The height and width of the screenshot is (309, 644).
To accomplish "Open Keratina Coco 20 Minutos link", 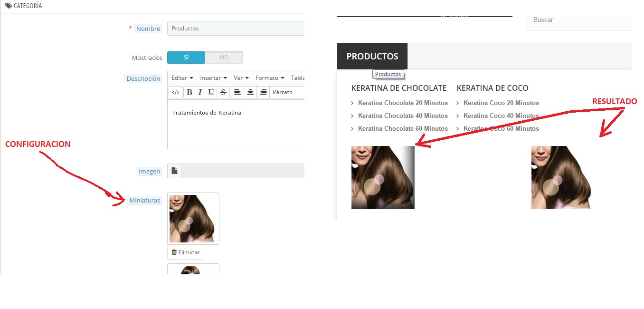I will [501, 103].
